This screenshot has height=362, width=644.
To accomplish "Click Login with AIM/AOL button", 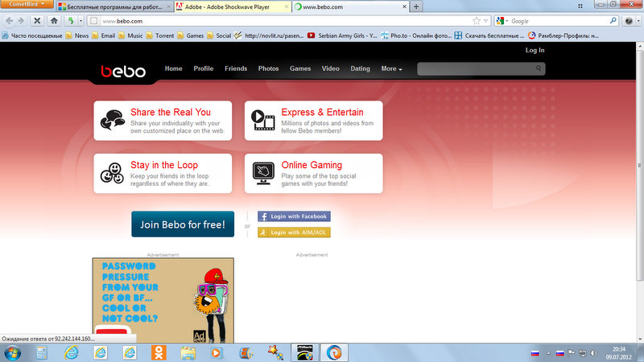I will [294, 232].
